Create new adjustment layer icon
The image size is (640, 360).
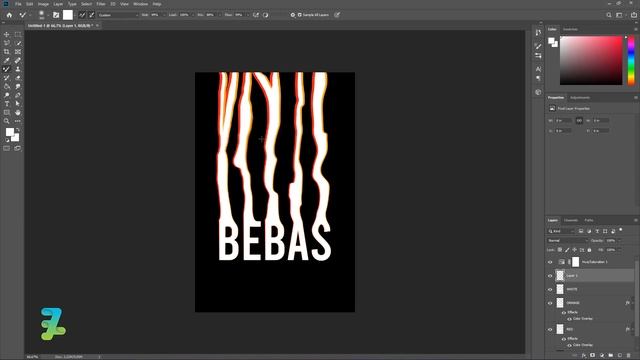[x=602, y=356]
